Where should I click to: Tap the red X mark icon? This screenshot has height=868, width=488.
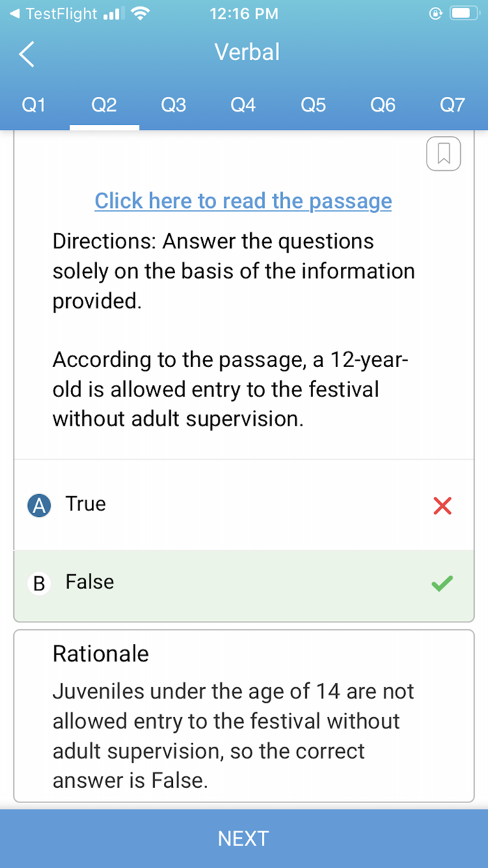click(442, 506)
